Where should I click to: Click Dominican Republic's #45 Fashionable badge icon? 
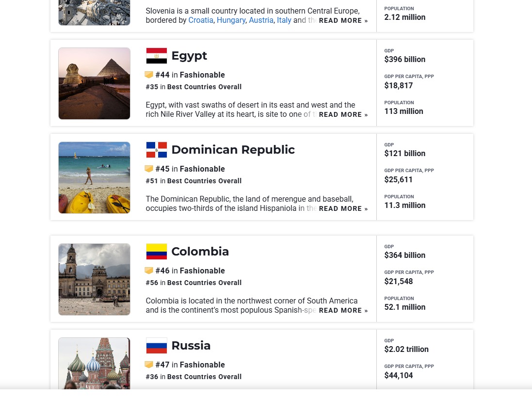pyautogui.click(x=149, y=169)
